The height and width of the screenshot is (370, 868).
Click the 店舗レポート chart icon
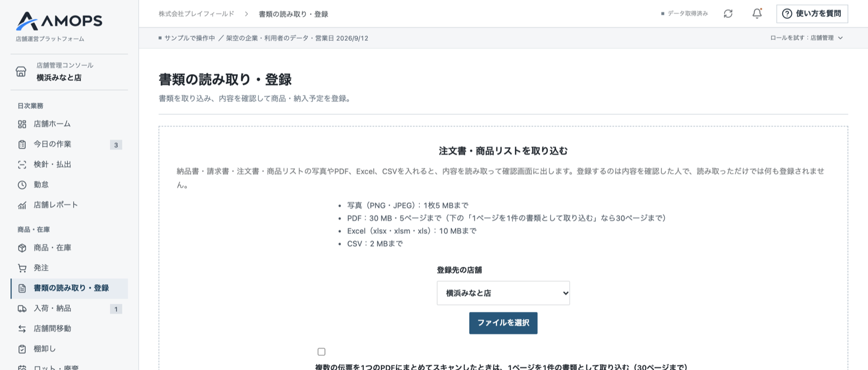pyautogui.click(x=22, y=205)
